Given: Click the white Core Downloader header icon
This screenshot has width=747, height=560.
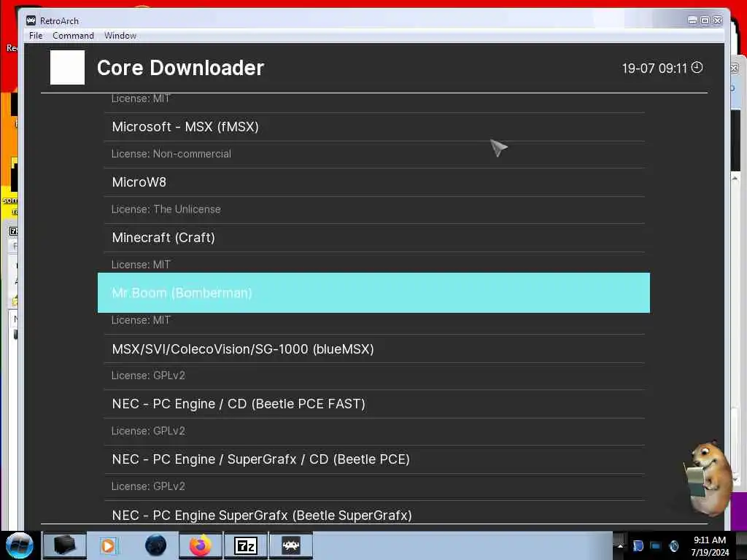Looking at the screenshot, I should click(67, 68).
